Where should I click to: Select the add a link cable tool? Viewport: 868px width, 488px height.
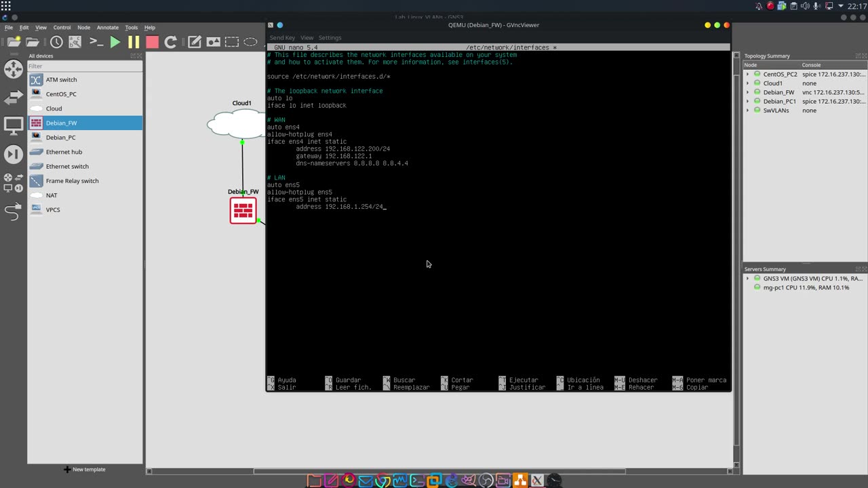(13, 212)
